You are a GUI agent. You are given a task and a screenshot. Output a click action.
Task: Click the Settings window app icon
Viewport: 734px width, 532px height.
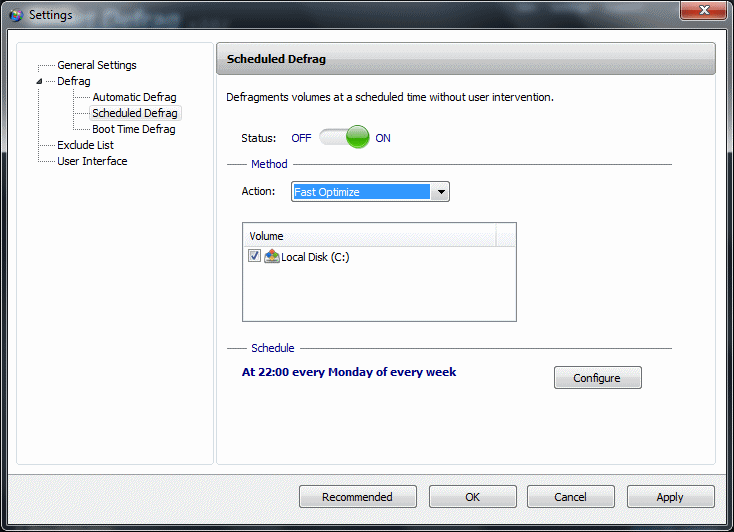coord(16,15)
